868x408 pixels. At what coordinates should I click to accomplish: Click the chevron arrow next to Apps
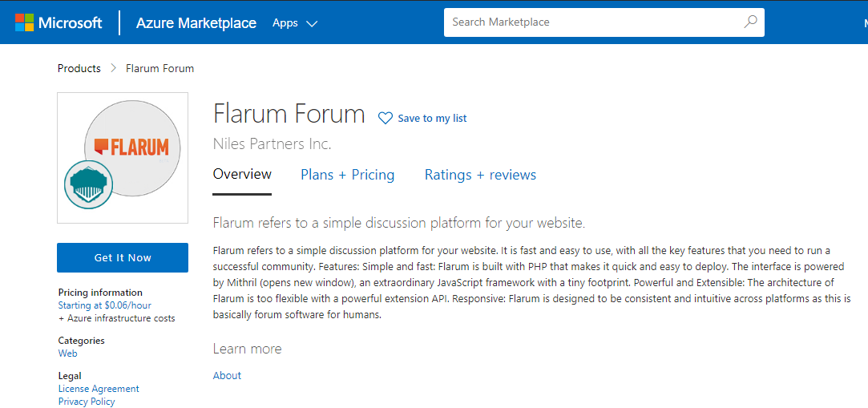pos(312,24)
